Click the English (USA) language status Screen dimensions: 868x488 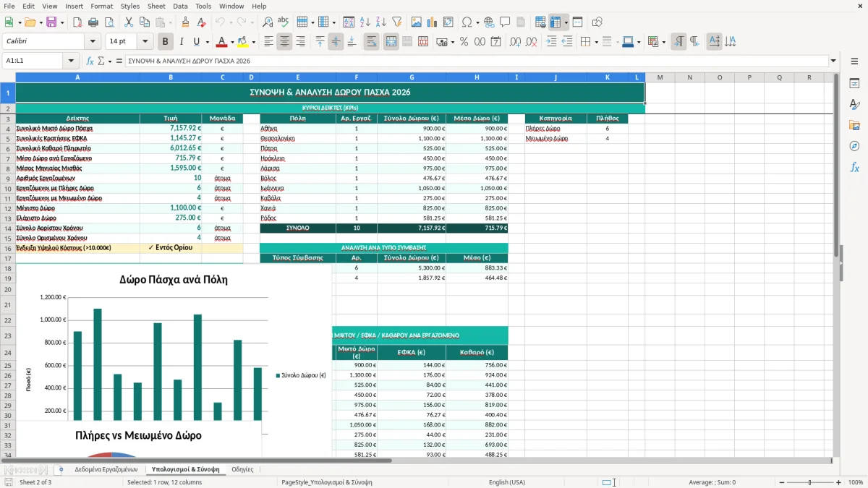(x=507, y=482)
